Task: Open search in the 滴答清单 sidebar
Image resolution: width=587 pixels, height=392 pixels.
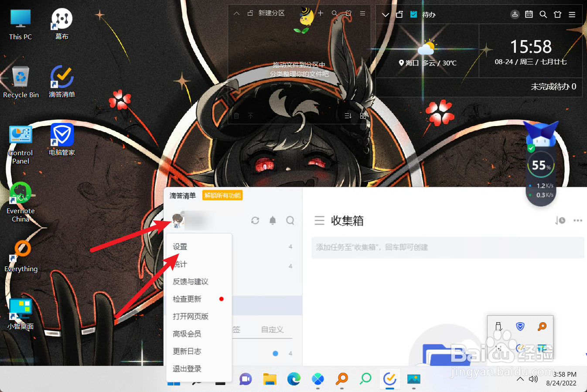Action: pos(290,221)
